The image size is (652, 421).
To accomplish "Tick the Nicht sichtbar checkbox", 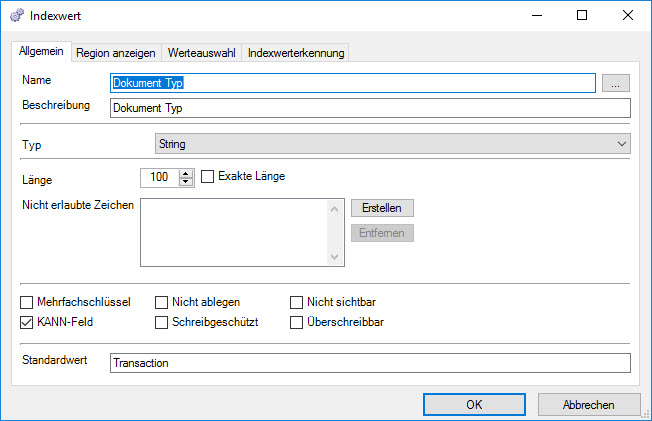I will tap(296, 301).
